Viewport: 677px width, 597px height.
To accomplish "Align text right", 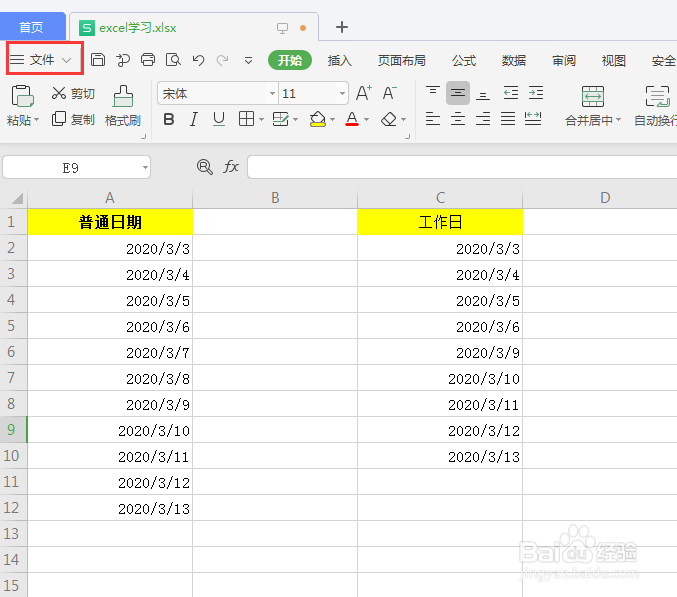I will pos(483,118).
